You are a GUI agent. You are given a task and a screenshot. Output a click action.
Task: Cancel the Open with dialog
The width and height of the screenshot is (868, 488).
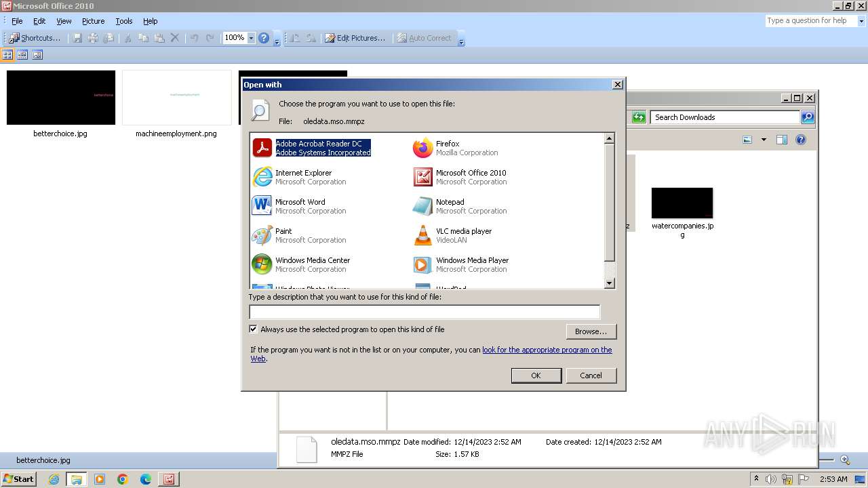(x=591, y=375)
